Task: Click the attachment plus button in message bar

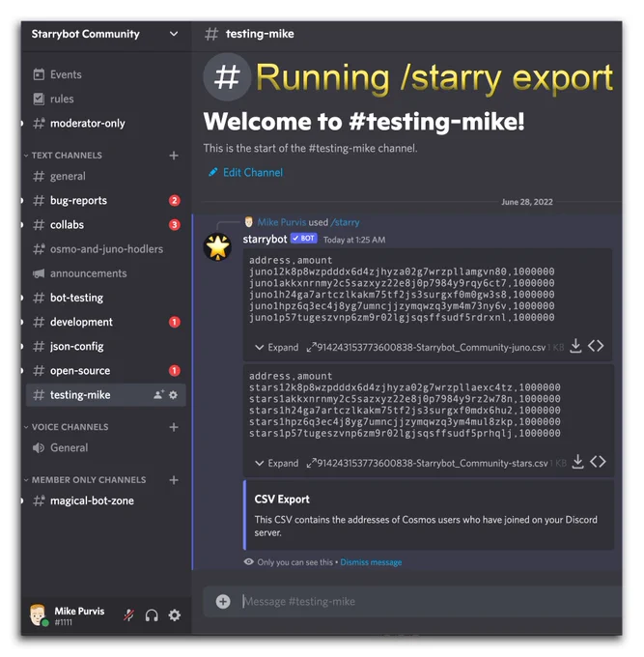Action: tap(223, 602)
